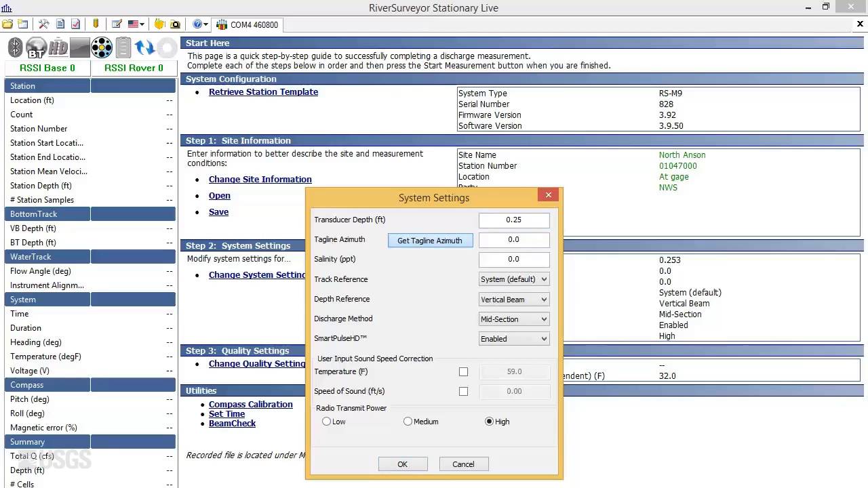
Task: Expand the flag language dropdown arrow
Action: [142, 24]
